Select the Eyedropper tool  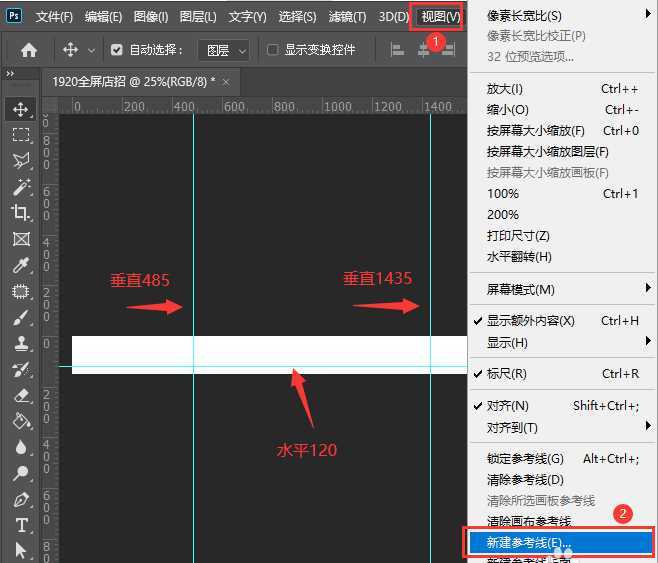coord(21,265)
